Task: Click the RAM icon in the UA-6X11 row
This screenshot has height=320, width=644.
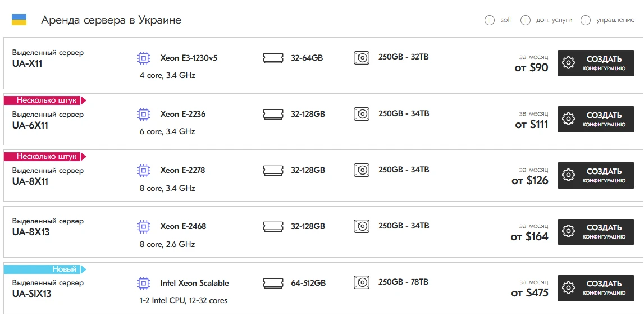Action: click(273, 114)
